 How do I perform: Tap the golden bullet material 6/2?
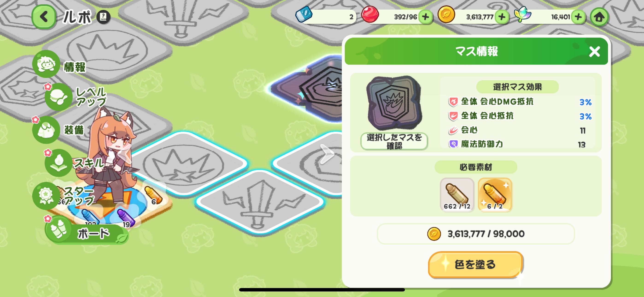click(x=495, y=195)
